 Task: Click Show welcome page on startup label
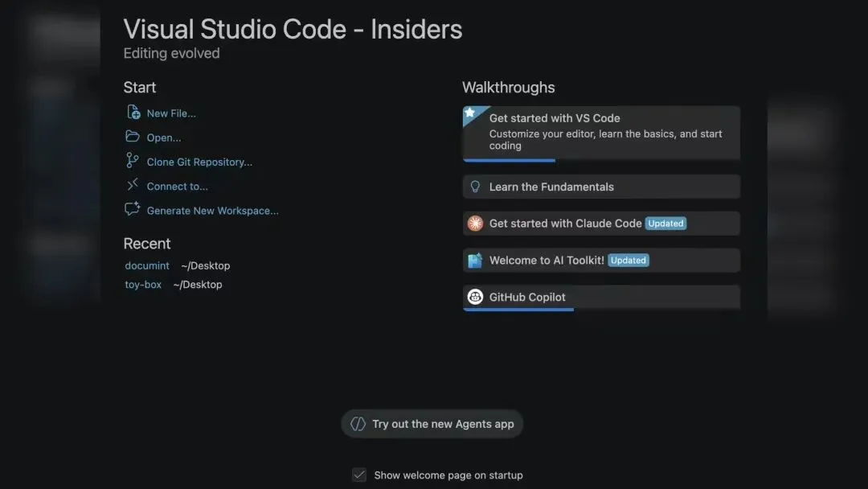coord(448,475)
